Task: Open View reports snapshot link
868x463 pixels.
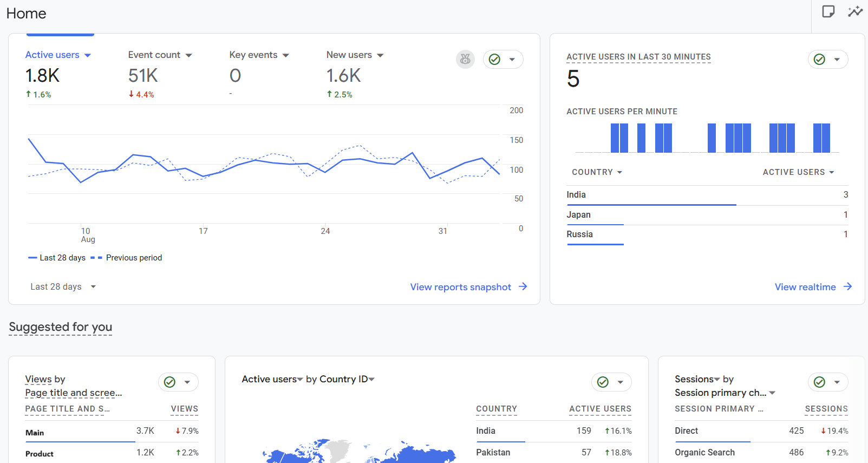Action: point(460,287)
